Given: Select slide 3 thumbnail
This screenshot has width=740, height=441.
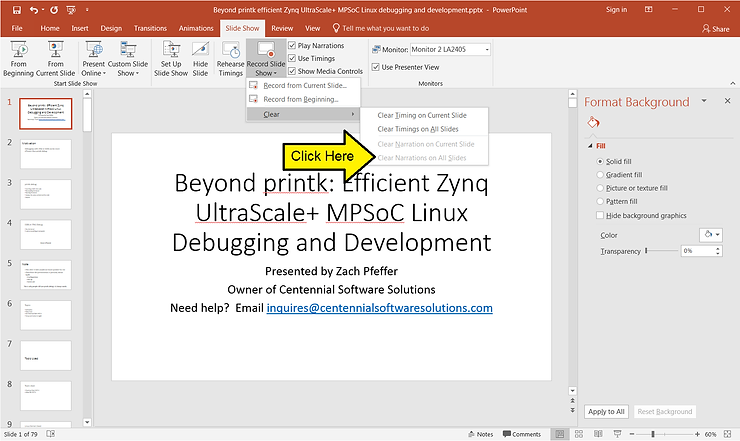Looking at the screenshot, I should pos(46,194).
